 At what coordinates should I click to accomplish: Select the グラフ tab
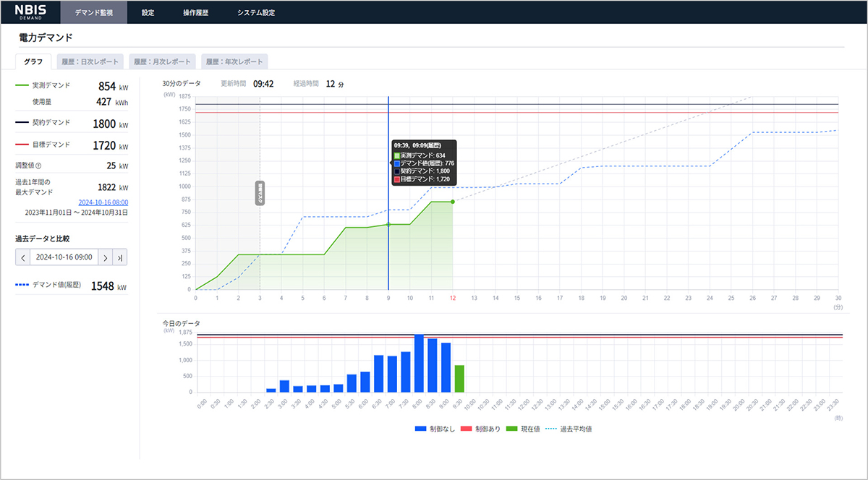point(33,61)
